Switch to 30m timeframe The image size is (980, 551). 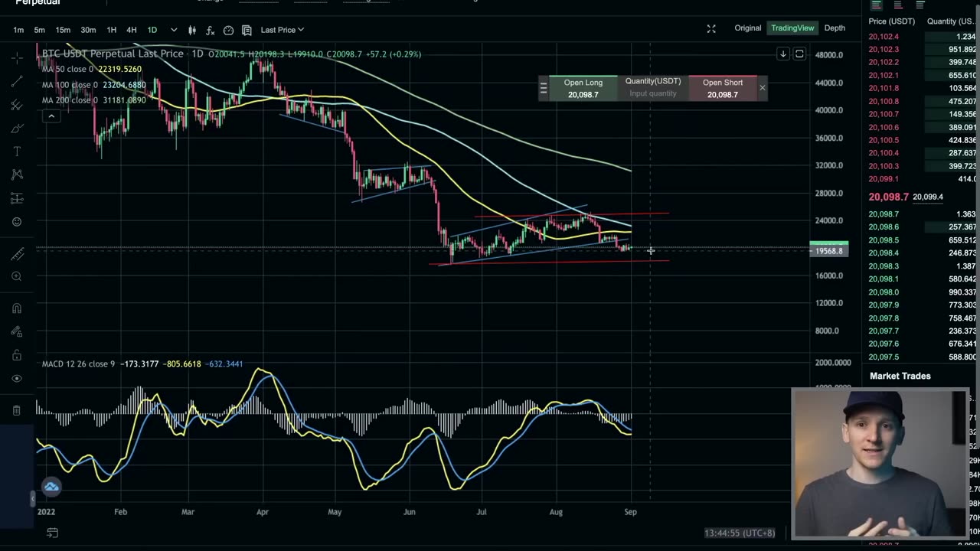tap(88, 30)
